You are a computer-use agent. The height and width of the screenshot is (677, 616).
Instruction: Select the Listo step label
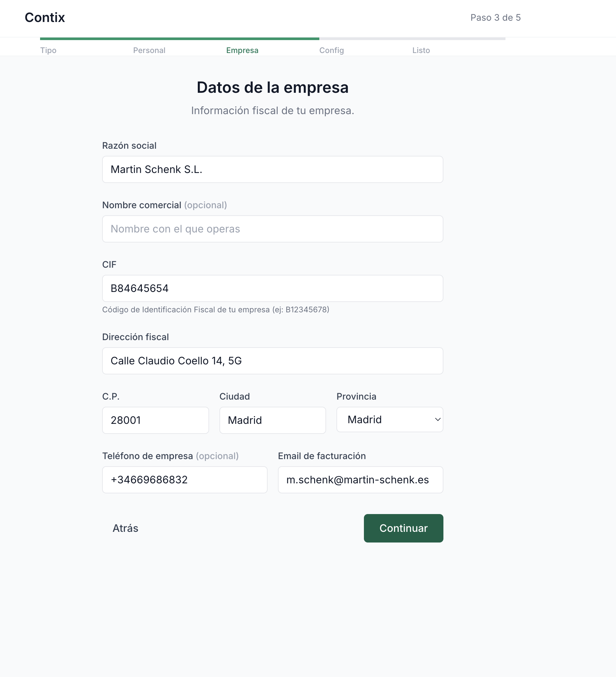pyautogui.click(x=421, y=50)
